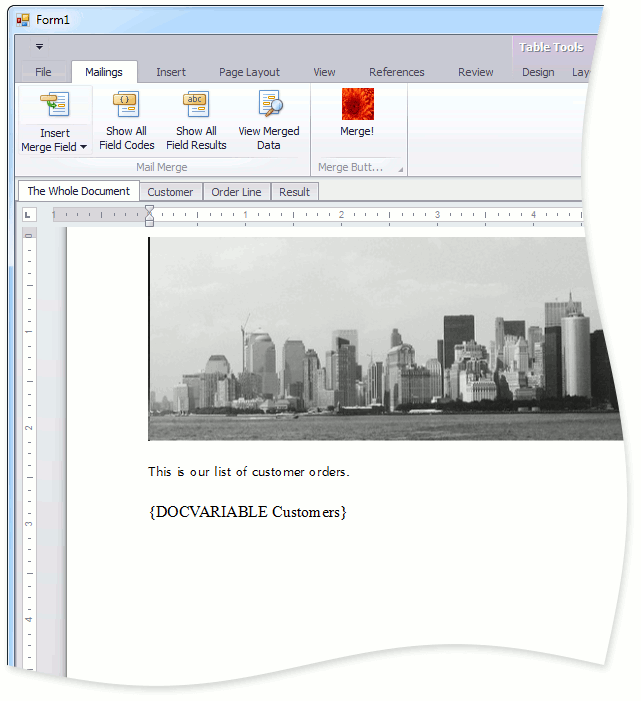
Task: Open the File tab
Action: 43,72
